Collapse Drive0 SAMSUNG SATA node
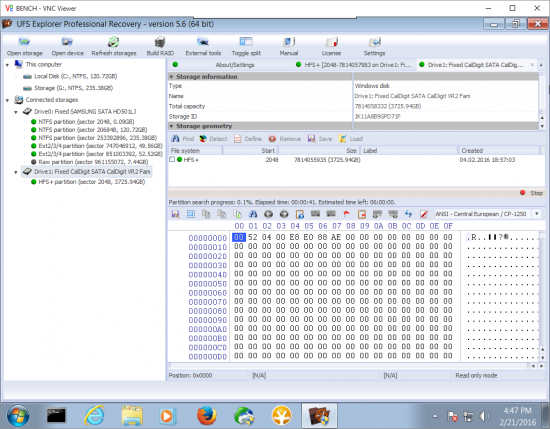Viewport: 550px width, 429px height. (x=16, y=112)
